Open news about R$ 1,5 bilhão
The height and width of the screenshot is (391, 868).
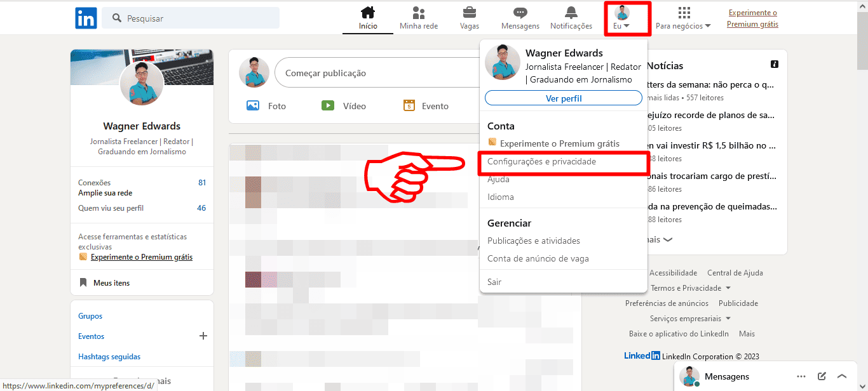(x=712, y=145)
